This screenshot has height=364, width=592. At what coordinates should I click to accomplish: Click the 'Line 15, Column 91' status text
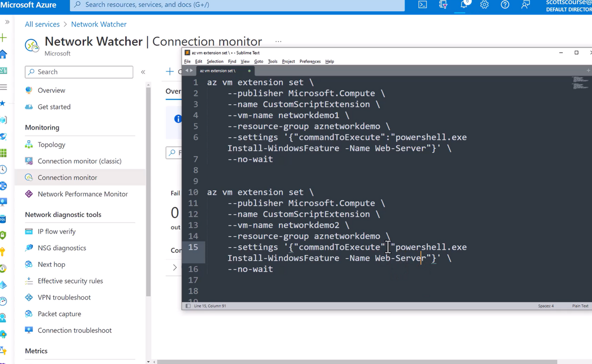pyautogui.click(x=210, y=306)
